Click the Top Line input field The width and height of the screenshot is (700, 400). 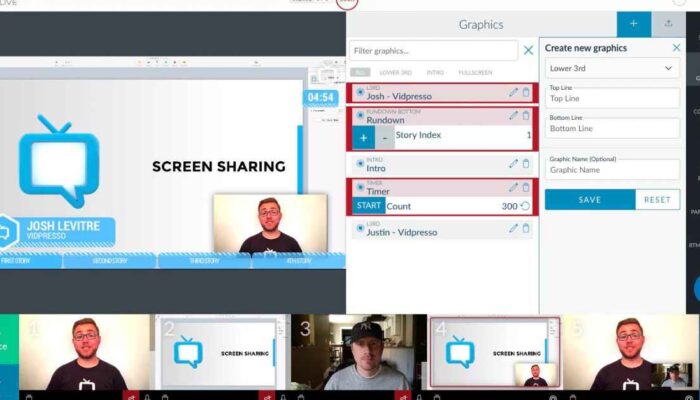[x=612, y=98]
